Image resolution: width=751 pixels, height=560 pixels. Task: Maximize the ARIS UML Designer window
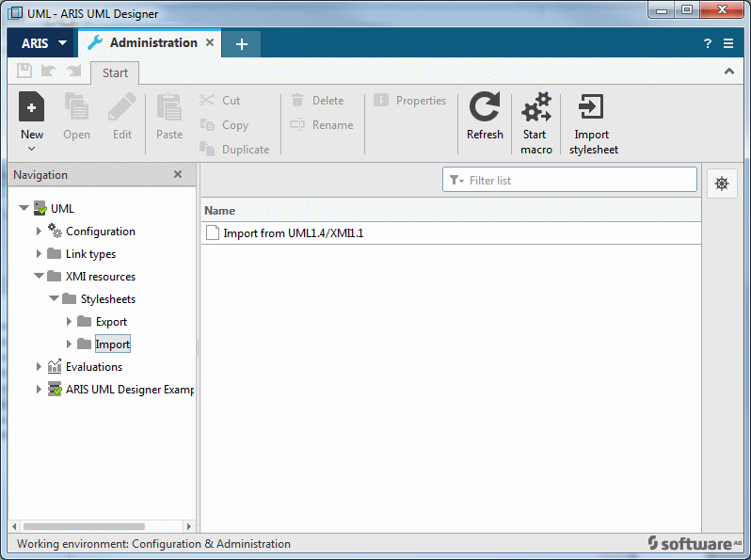687,10
